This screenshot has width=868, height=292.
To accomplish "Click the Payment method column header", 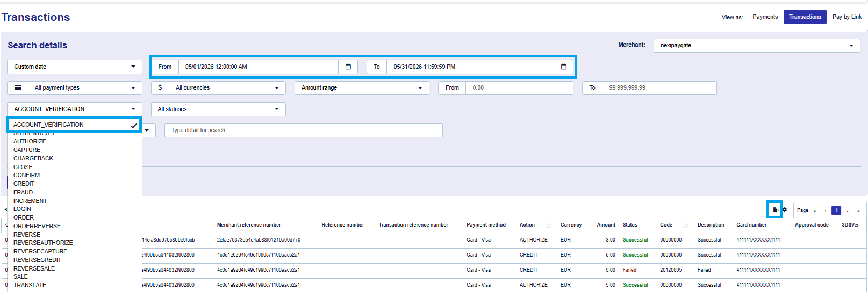I will (486, 225).
